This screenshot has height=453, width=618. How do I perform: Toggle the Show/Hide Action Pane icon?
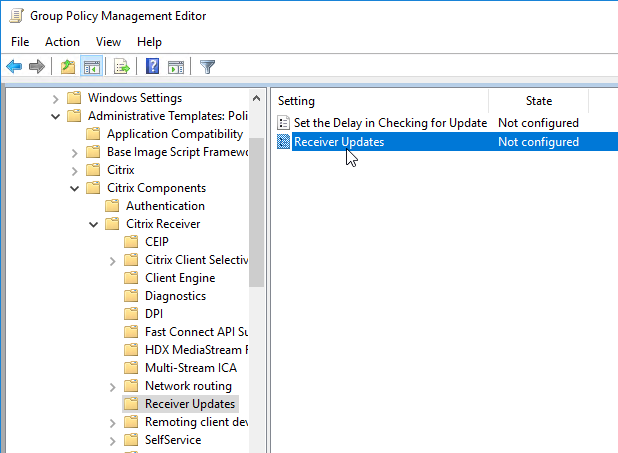click(176, 67)
